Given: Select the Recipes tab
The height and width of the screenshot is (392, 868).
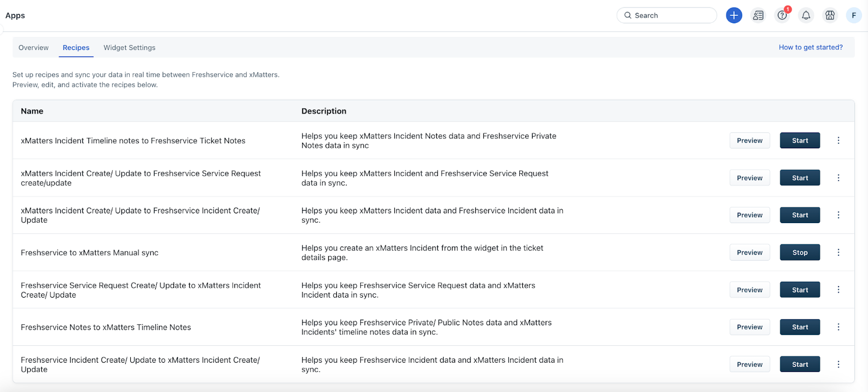Looking at the screenshot, I should click(76, 48).
